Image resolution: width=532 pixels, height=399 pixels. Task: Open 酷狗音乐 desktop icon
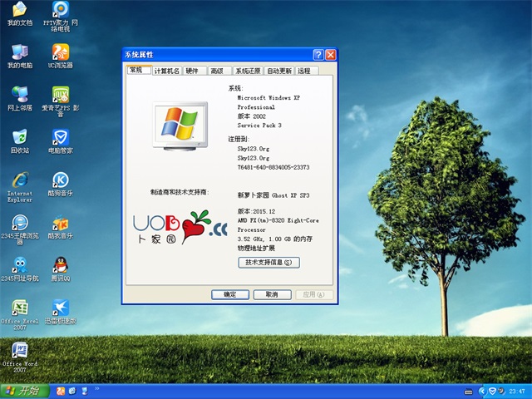[x=61, y=180]
